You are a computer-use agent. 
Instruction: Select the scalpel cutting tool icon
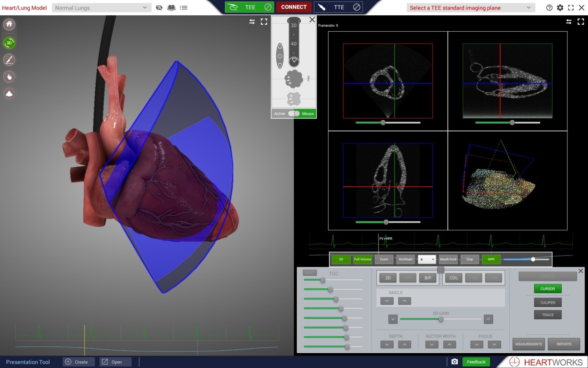tap(9, 60)
